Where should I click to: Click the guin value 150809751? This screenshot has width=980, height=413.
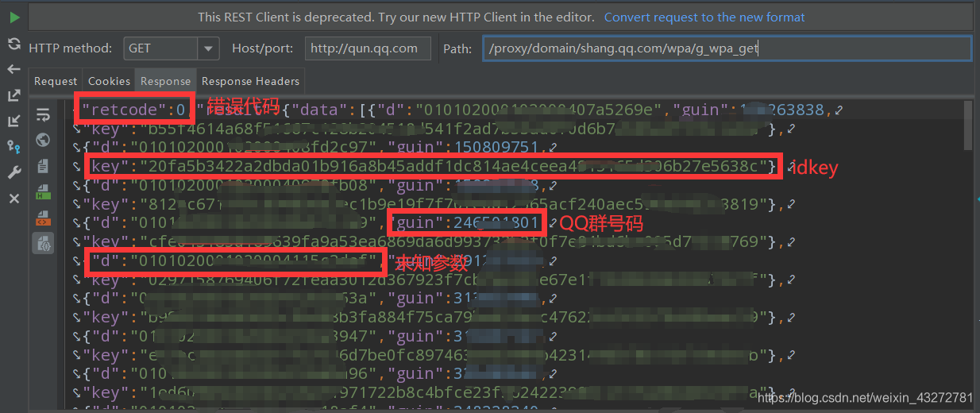click(492, 147)
